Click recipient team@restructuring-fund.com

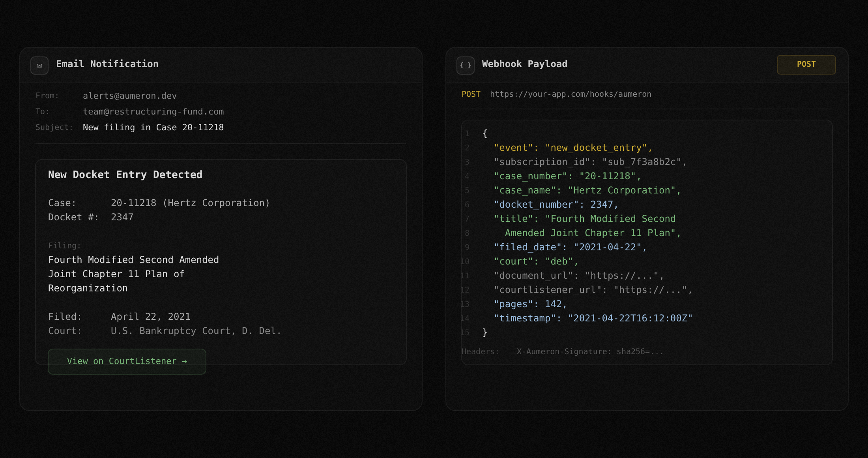click(x=153, y=112)
